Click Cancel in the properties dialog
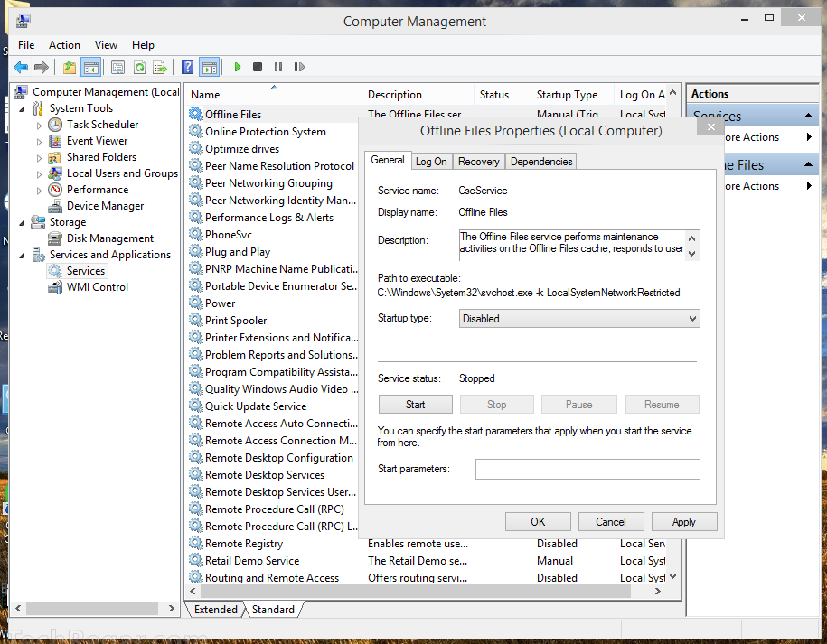The image size is (827, 644). [x=611, y=522]
